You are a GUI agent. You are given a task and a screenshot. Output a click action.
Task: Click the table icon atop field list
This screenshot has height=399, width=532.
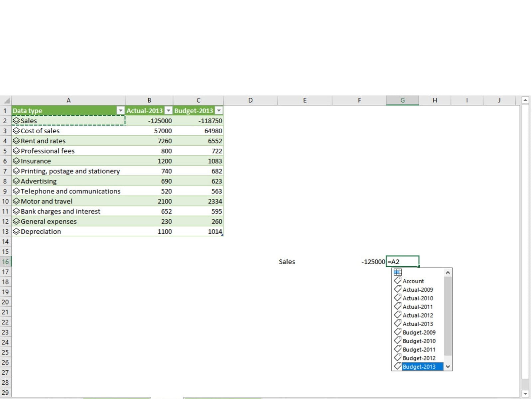pyautogui.click(x=398, y=272)
